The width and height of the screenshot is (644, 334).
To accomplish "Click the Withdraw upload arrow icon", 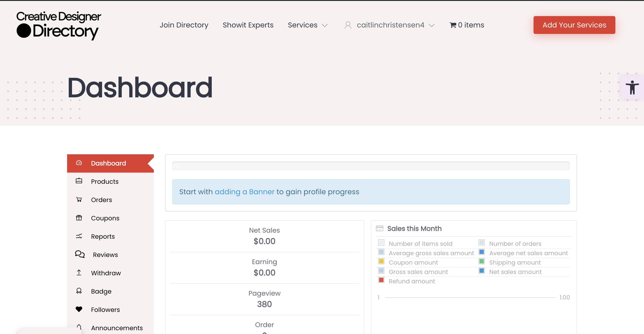I will click(79, 273).
